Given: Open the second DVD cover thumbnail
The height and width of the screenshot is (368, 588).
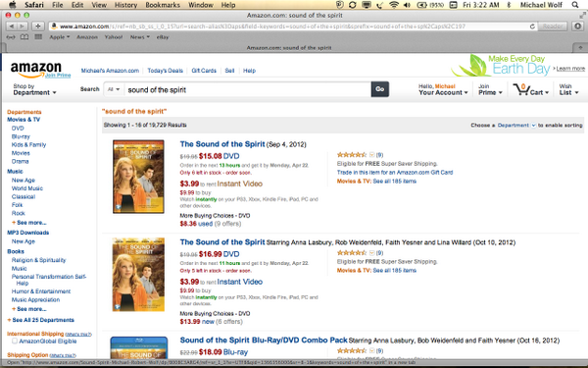Looking at the screenshot, I should tap(138, 274).
